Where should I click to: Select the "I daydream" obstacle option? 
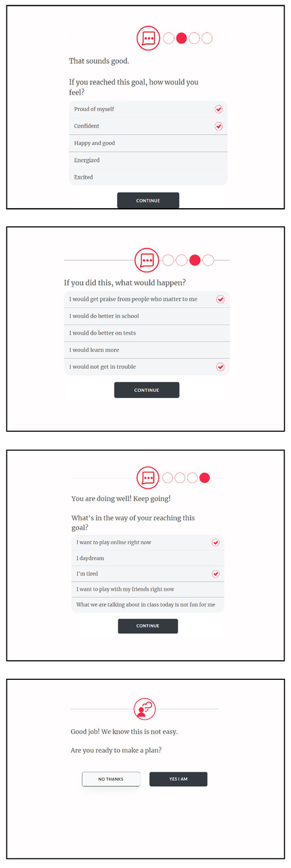[148, 558]
